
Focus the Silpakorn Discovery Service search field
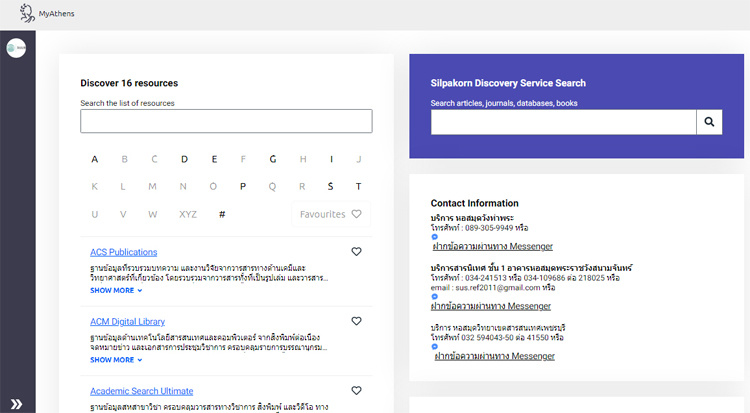tap(563, 122)
